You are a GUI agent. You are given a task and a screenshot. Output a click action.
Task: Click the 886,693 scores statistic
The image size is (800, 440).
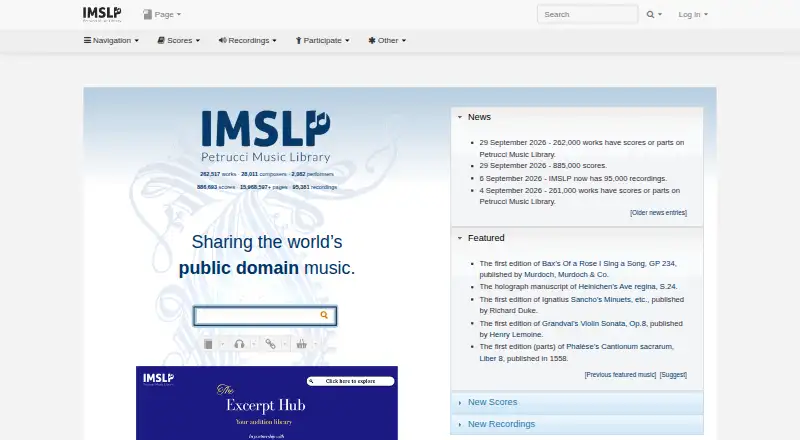tap(216, 187)
